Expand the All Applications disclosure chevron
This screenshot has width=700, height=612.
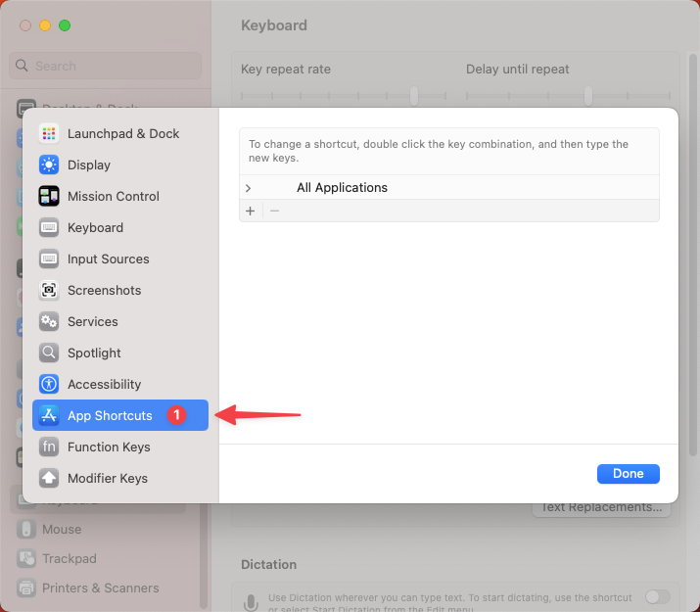point(249,188)
